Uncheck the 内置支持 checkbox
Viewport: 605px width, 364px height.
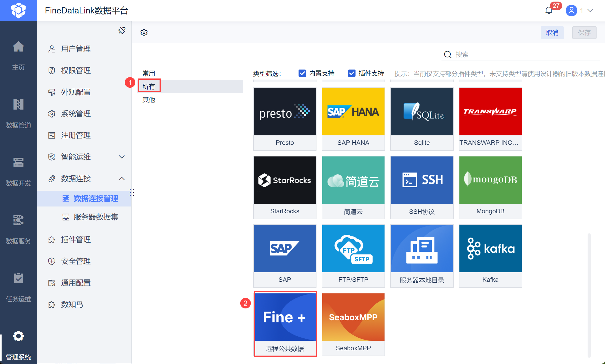pyautogui.click(x=302, y=73)
